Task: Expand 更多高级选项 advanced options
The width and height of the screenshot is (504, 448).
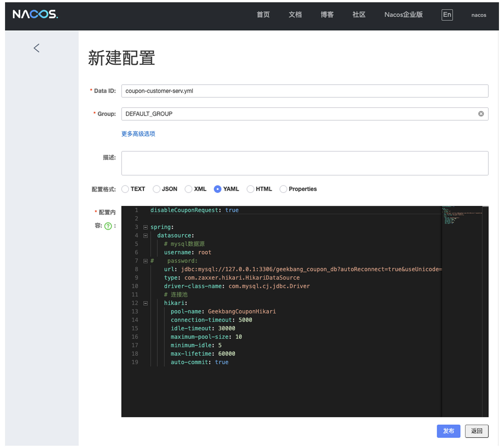Action: point(138,134)
